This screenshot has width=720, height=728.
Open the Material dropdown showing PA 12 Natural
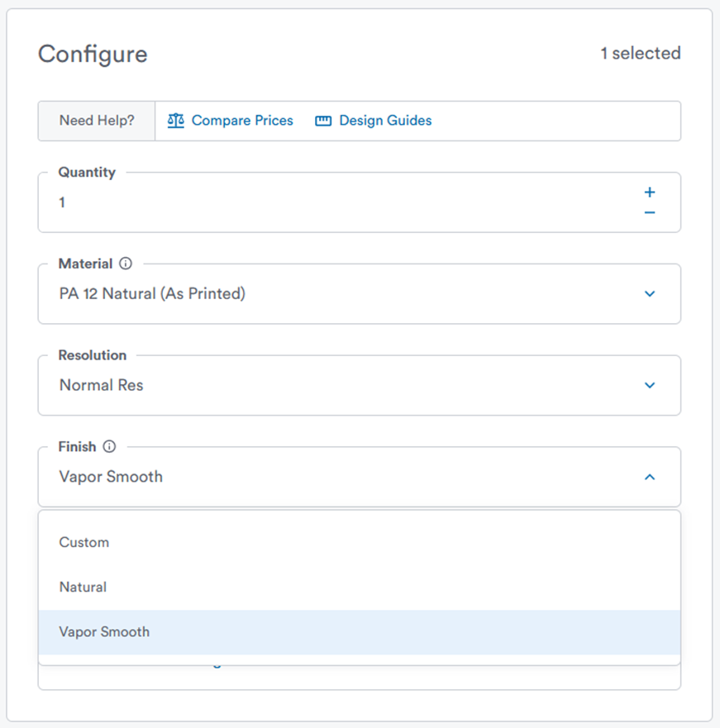[331, 294]
